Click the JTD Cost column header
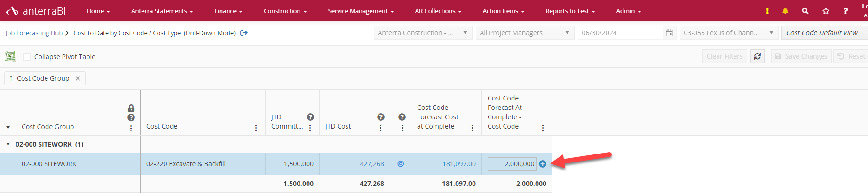This screenshot has width=868, height=193. coord(338,126)
